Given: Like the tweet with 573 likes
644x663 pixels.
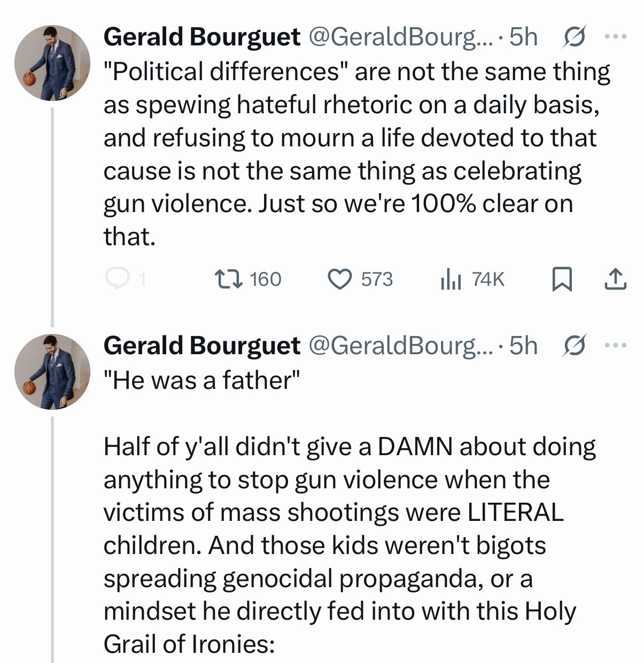Looking at the screenshot, I should tap(339, 279).
